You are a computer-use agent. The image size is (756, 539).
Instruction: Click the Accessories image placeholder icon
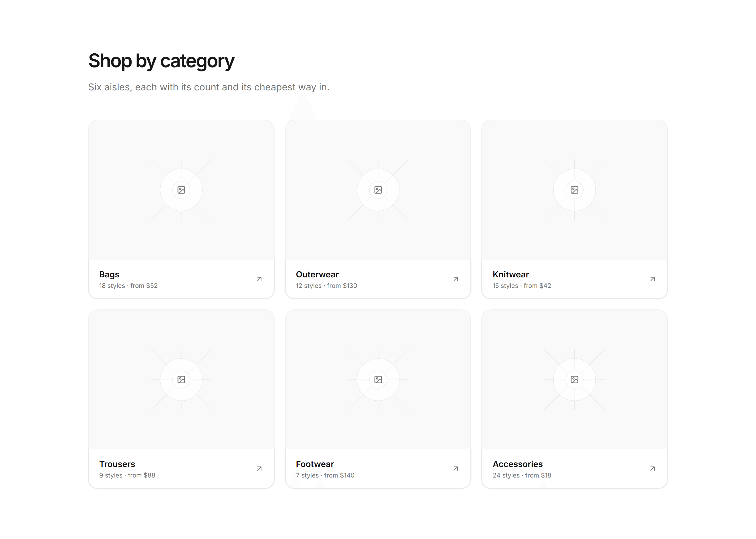coord(575,379)
